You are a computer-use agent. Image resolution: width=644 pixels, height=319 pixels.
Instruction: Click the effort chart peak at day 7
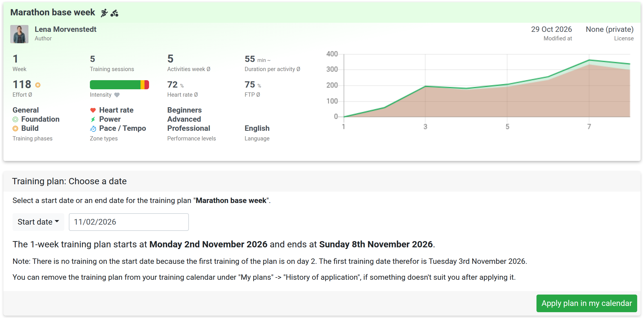589,60
